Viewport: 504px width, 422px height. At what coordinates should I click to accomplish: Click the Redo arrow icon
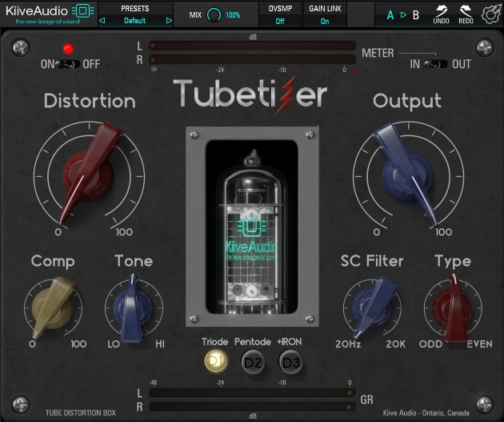[x=466, y=10]
